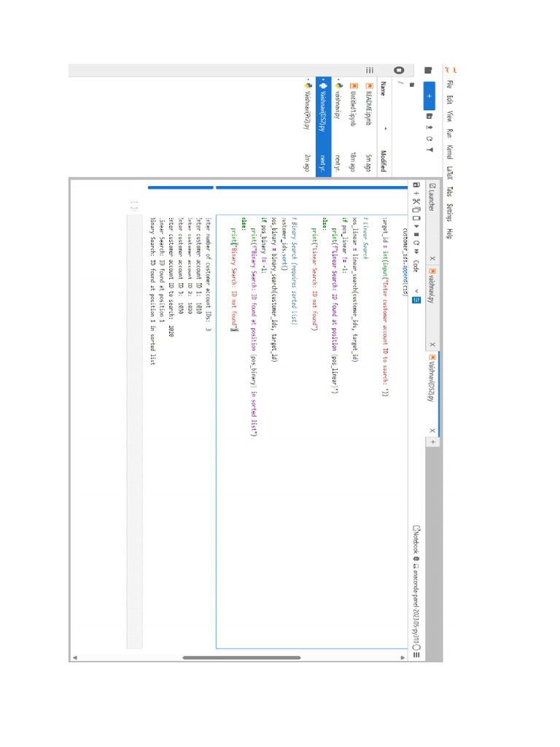The width and height of the screenshot is (560, 747).
Task: Sort files by Modified column header
Action: tap(384, 161)
